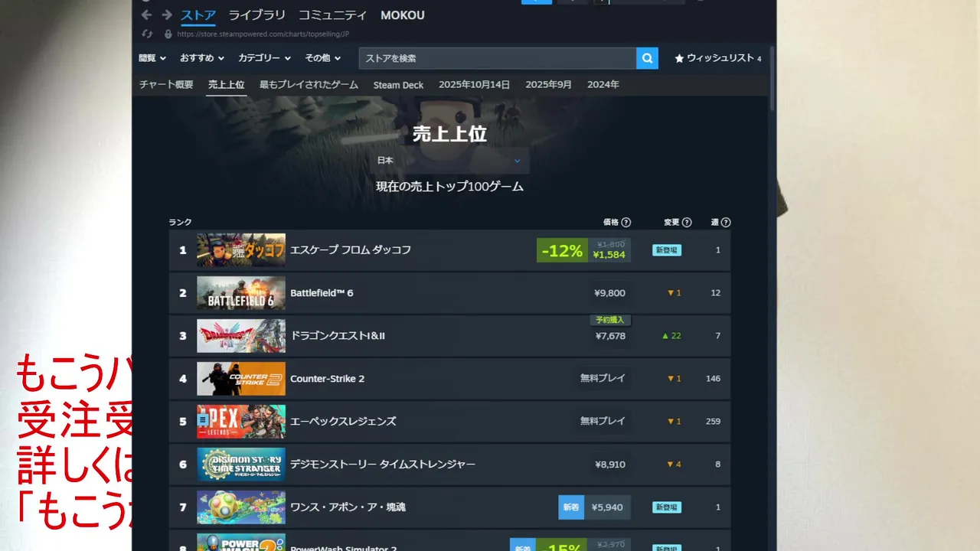Click the ¥9,800 price of Battlefield 6
Image resolution: width=980 pixels, height=551 pixels.
coord(609,293)
